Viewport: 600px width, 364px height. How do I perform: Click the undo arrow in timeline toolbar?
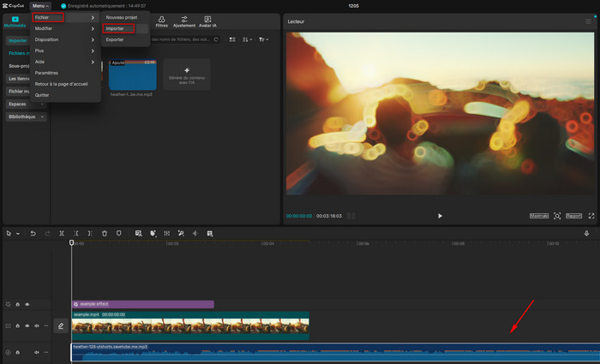click(x=33, y=233)
